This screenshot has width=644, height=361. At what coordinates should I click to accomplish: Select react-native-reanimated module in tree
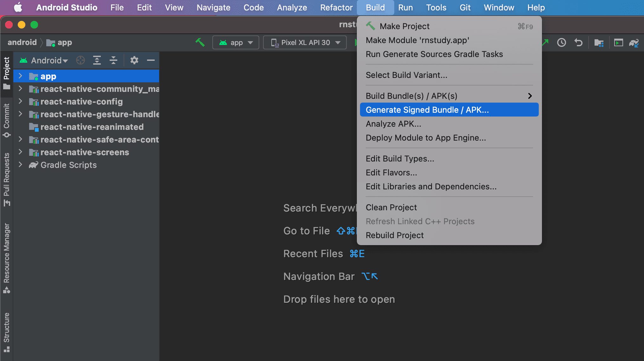92,127
